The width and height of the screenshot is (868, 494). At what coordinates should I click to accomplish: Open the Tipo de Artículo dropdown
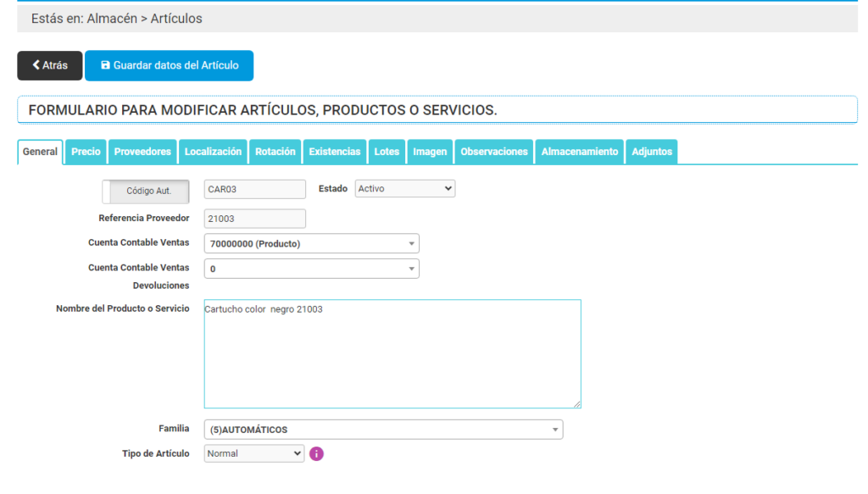coord(254,453)
